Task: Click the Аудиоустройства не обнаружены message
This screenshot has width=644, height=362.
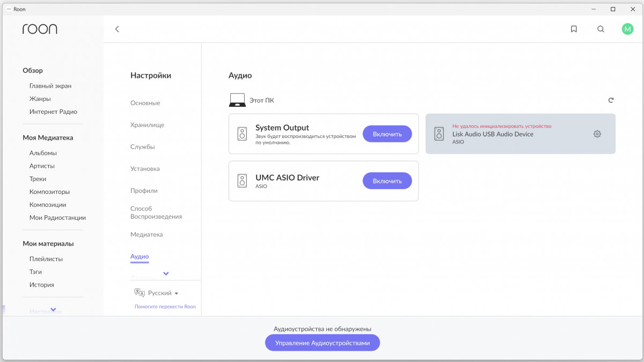Action: click(x=323, y=329)
